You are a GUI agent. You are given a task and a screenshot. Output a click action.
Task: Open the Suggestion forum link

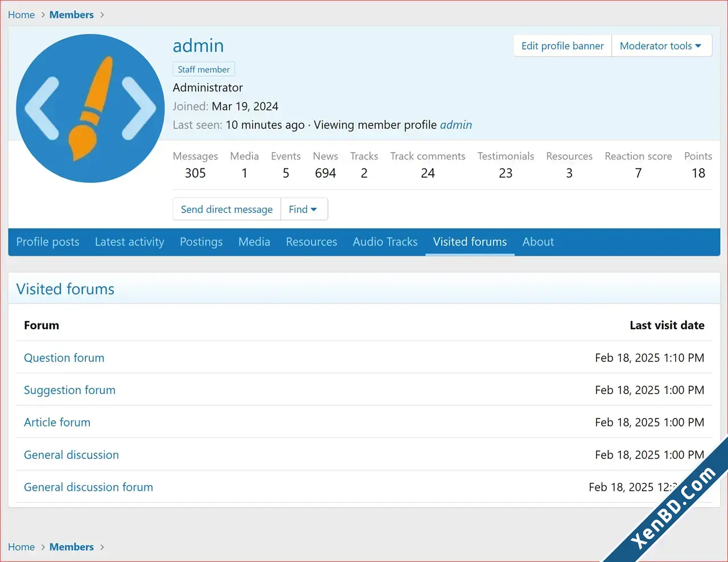(x=69, y=390)
